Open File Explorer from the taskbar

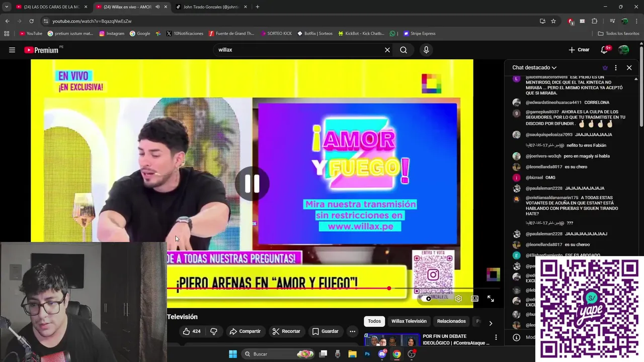[352, 354]
